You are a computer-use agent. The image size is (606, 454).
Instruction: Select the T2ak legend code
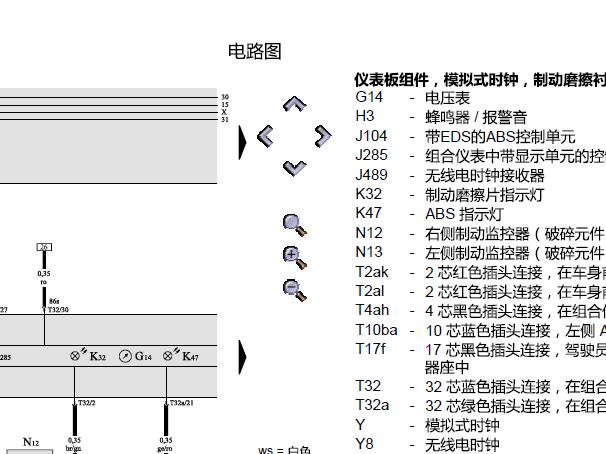pos(371,272)
